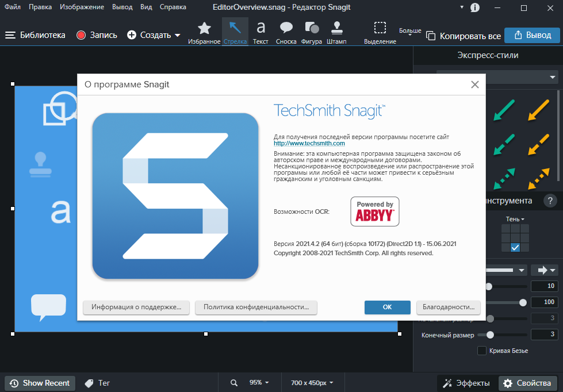The height and width of the screenshot is (392, 563).
Task: Select the Text (Текст) tool
Action: (261, 32)
